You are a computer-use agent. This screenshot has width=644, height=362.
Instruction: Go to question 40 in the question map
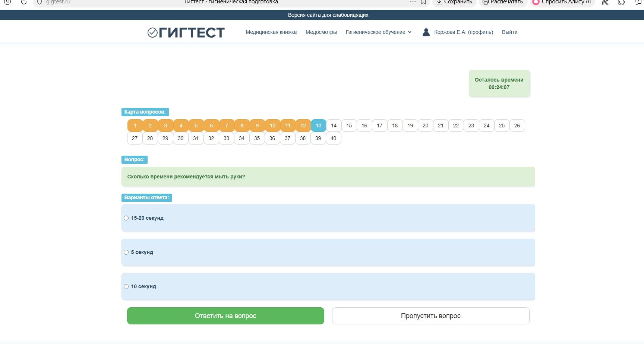tap(333, 138)
